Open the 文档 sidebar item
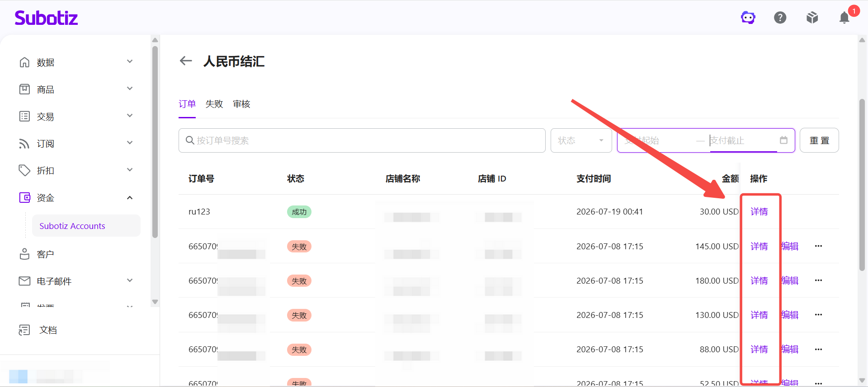Viewport: 868px width, 387px height. [48, 330]
